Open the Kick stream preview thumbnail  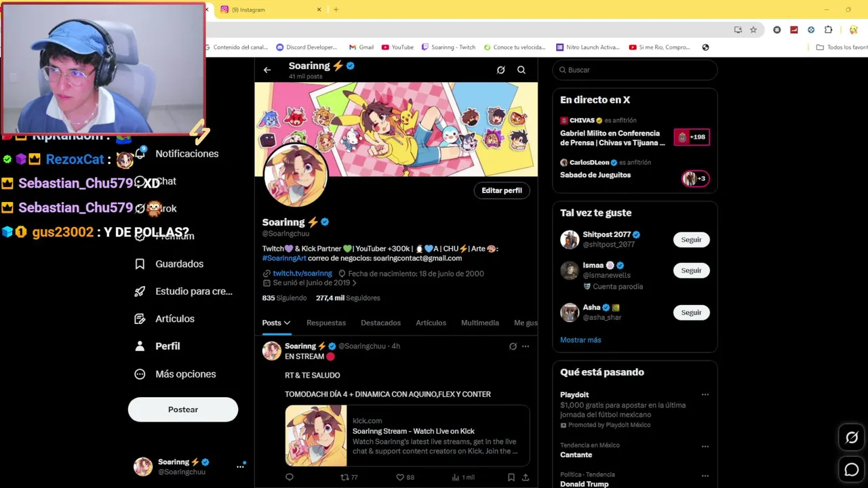click(x=316, y=436)
